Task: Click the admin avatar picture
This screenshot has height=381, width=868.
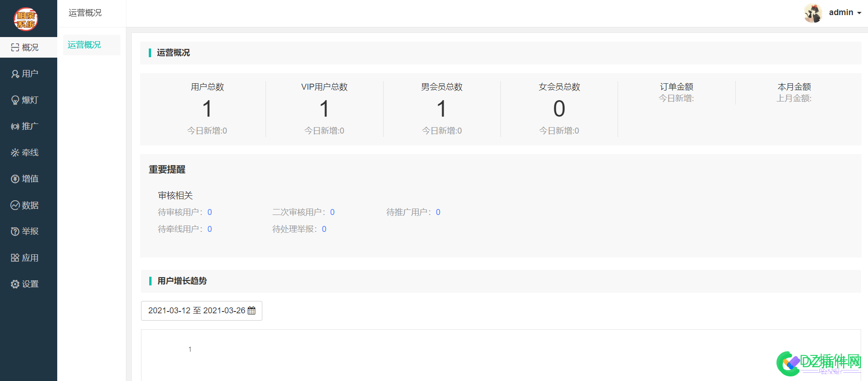Action: (x=813, y=13)
